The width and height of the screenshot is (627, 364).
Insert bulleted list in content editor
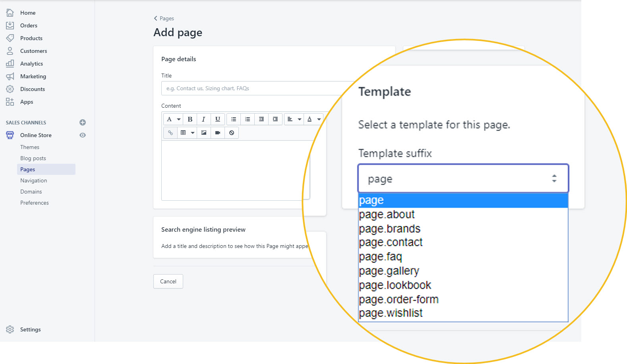234,119
